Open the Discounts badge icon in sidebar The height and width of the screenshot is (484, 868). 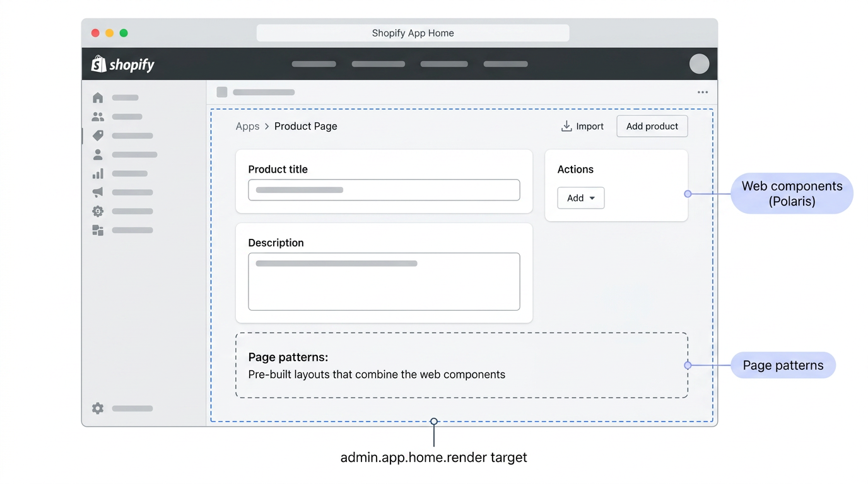tap(98, 211)
